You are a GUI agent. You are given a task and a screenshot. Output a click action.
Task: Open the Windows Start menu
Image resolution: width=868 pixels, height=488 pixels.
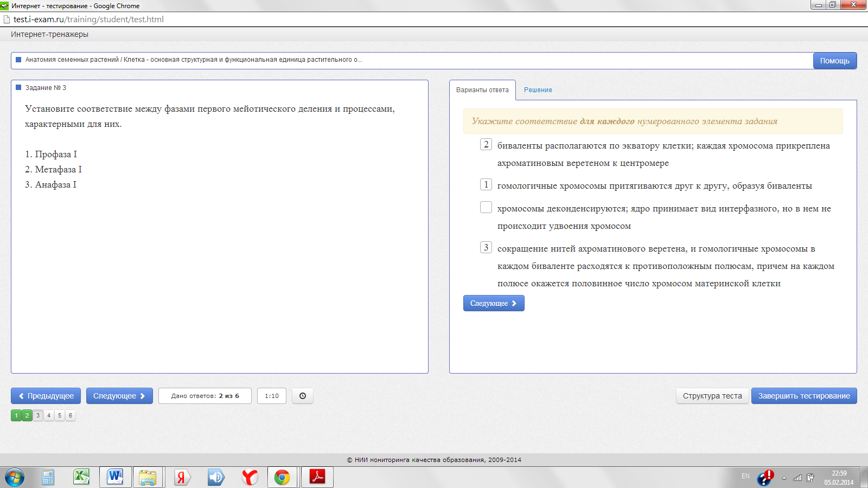click(15, 477)
